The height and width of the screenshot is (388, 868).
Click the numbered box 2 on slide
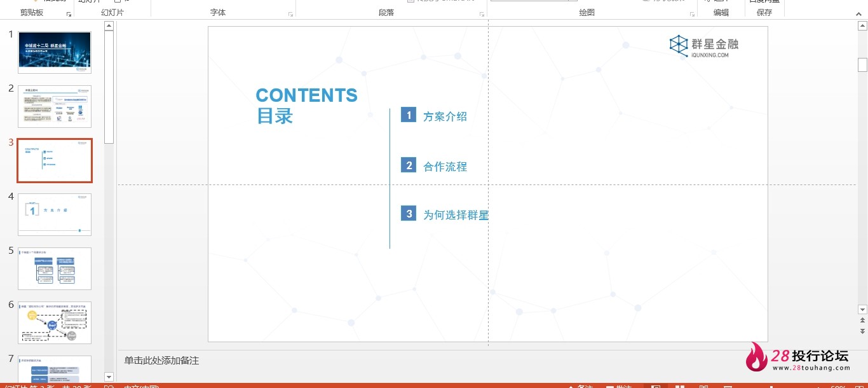tap(409, 165)
